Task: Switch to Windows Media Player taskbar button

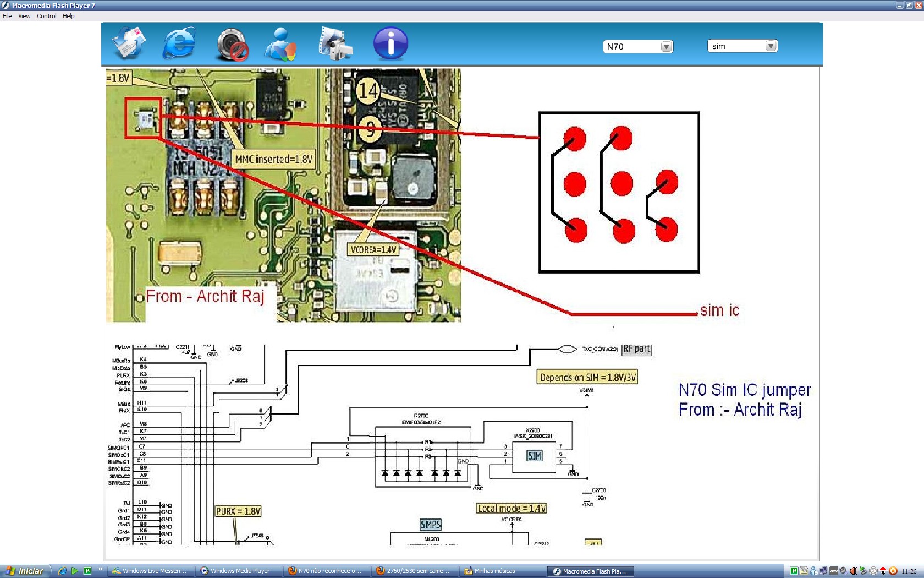Action: coord(239,571)
